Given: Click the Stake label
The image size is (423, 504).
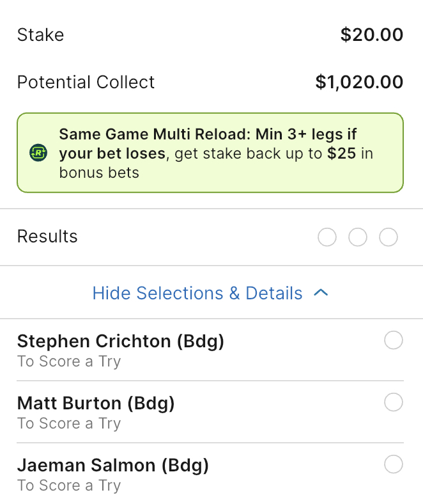Looking at the screenshot, I should tap(40, 35).
